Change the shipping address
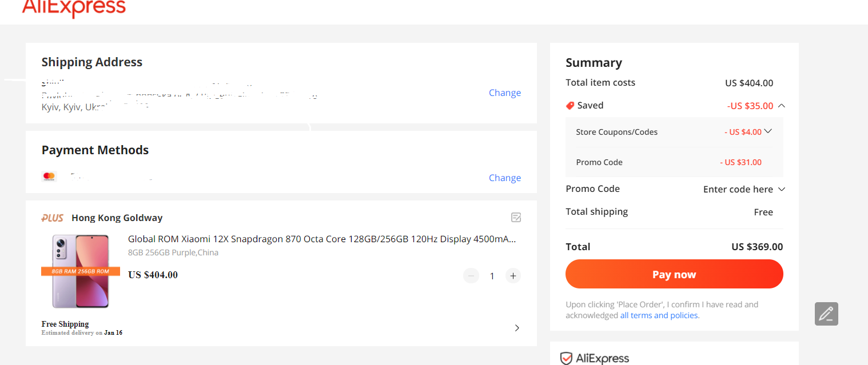Viewport: 868px width, 365px height. pos(504,93)
